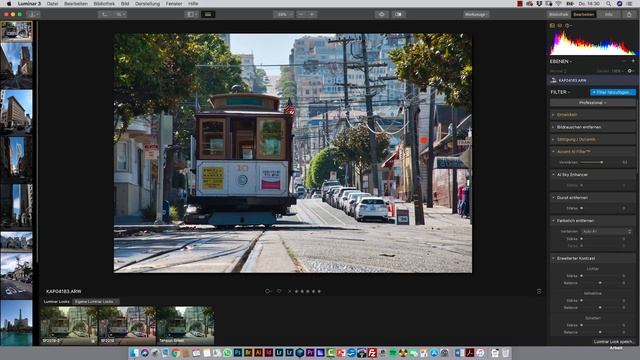The height and width of the screenshot is (360, 640).
Task: Open the Bearbeiten menu
Action: click(76, 4)
